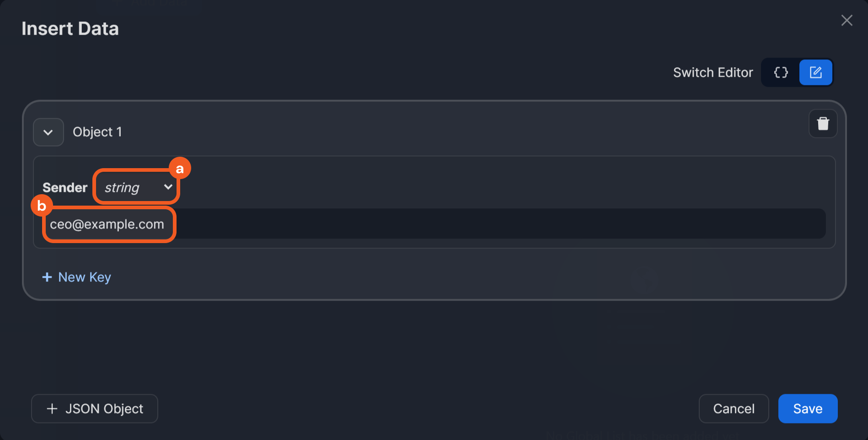
Task: Add a New Key to Object 1
Action: pyautogui.click(x=77, y=277)
